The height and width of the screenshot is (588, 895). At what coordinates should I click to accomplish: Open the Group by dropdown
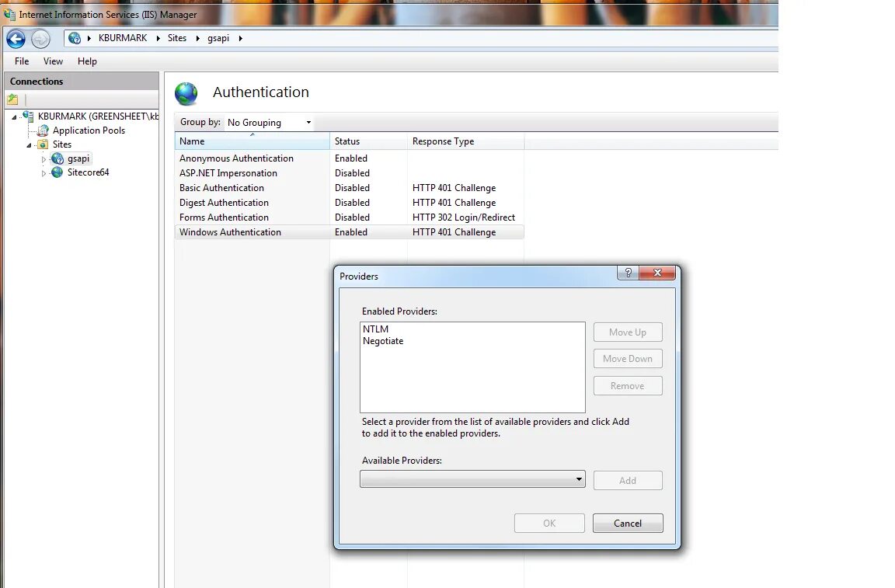(269, 122)
